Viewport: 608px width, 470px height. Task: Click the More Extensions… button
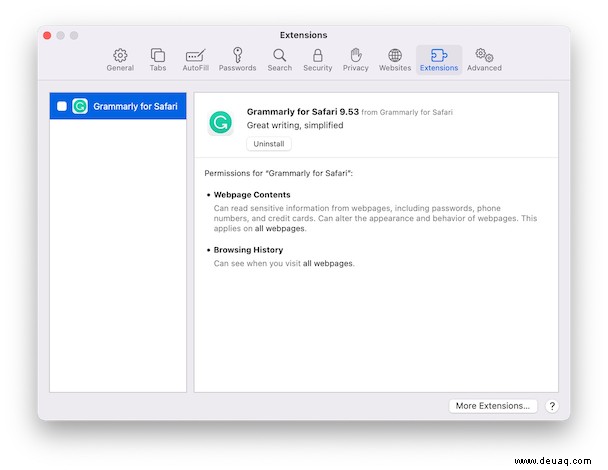[x=493, y=406]
